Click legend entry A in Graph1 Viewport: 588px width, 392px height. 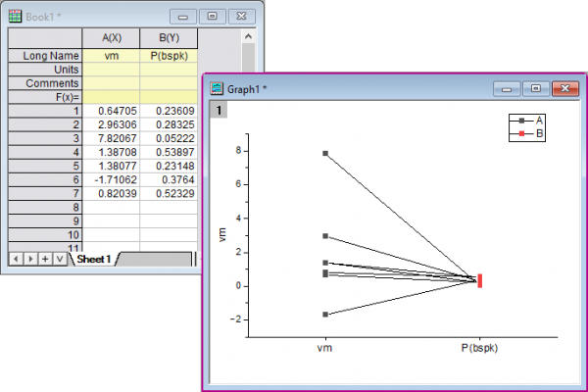coord(526,121)
